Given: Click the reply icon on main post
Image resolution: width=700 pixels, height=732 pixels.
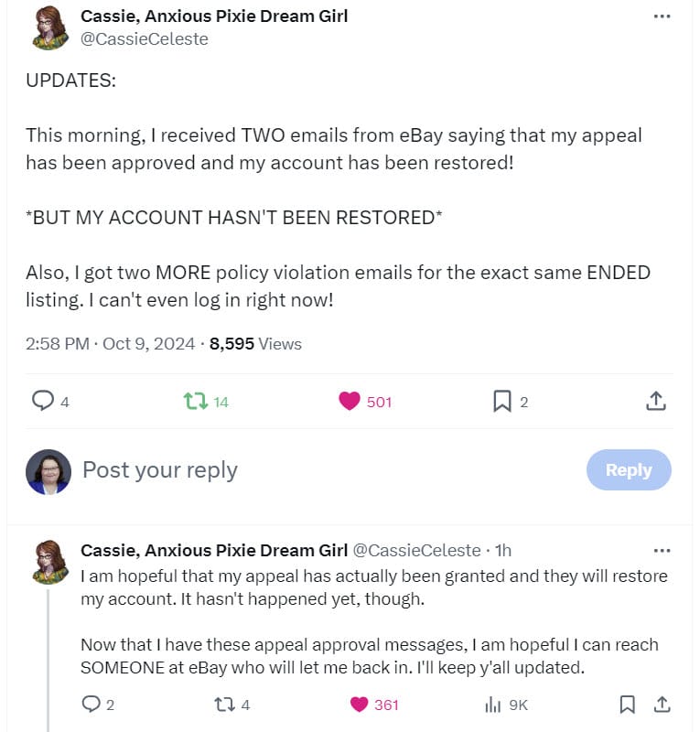Looking at the screenshot, I should (43, 401).
